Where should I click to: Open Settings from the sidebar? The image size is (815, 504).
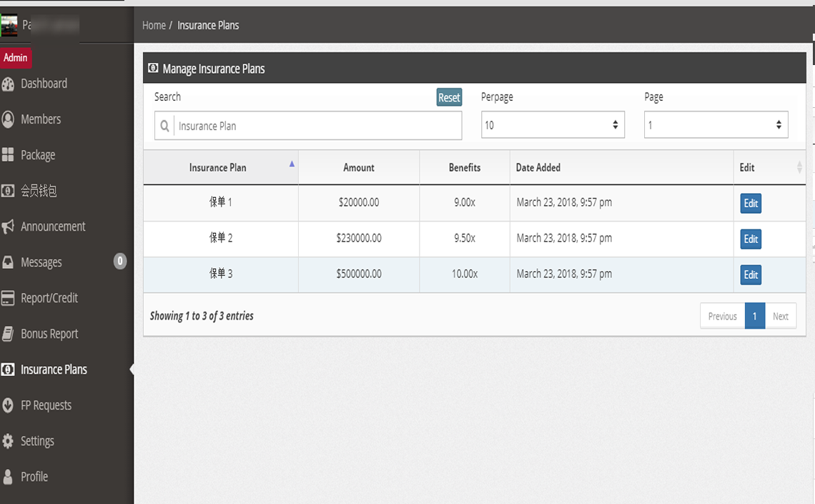pyautogui.click(x=37, y=441)
